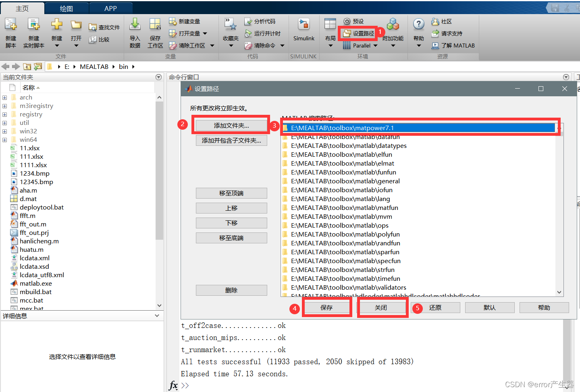Image resolution: width=580 pixels, height=392 pixels.
Task: Click the 添加文件夹 button
Action: pyautogui.click(x=231, y=125)
